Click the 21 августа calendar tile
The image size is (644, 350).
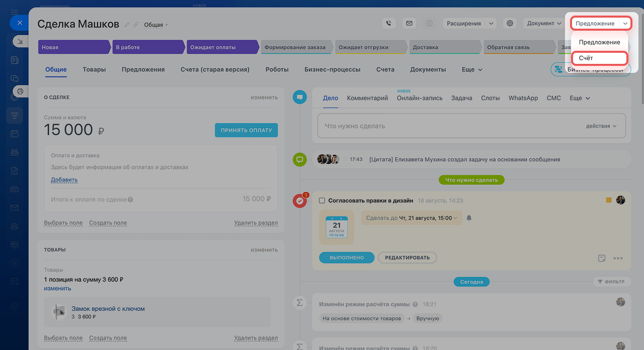pyautogui.click(x=337, y=227)
